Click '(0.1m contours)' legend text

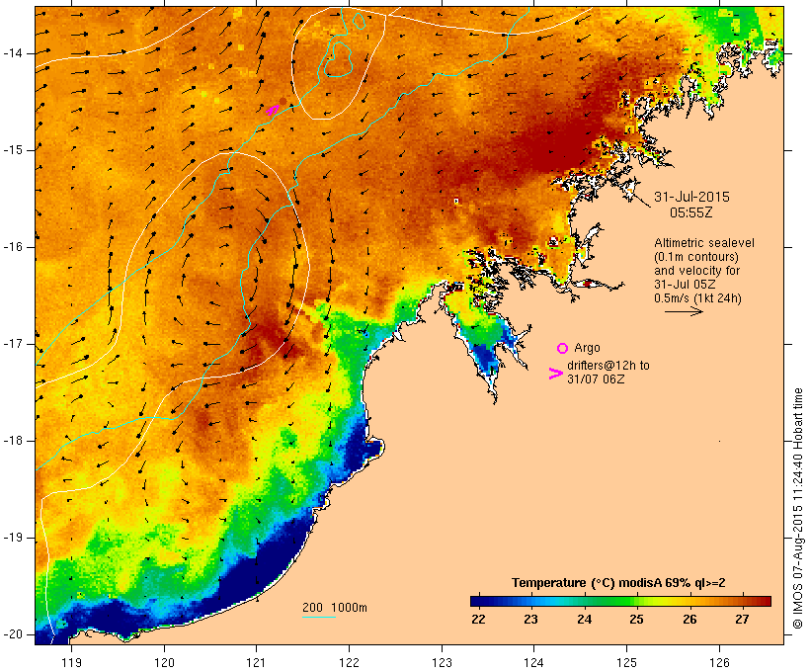click(696, 257)
